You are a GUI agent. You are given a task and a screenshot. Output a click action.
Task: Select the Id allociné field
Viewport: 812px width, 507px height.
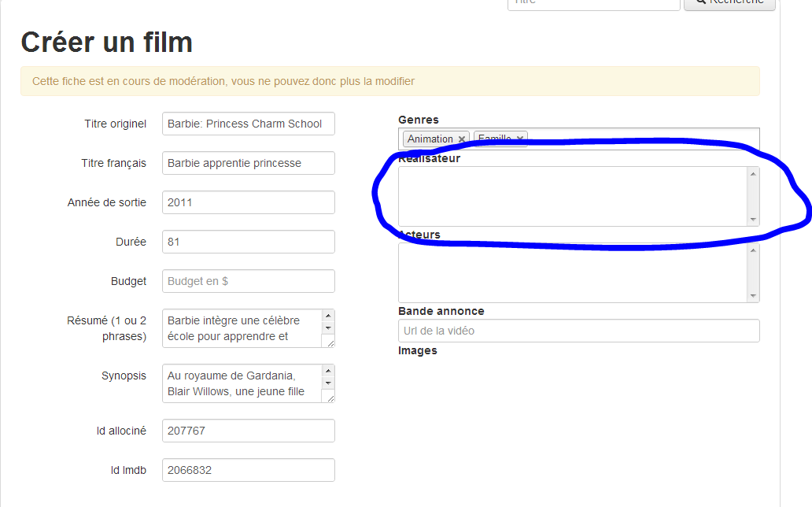pos(249,431)
